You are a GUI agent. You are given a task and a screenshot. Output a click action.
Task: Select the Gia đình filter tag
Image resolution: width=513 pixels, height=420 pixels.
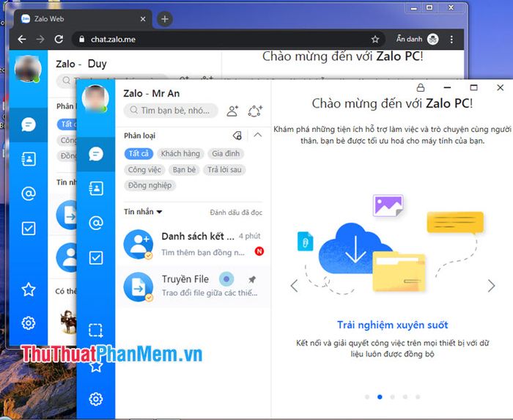pyautogui.click(x=226, y=153)
